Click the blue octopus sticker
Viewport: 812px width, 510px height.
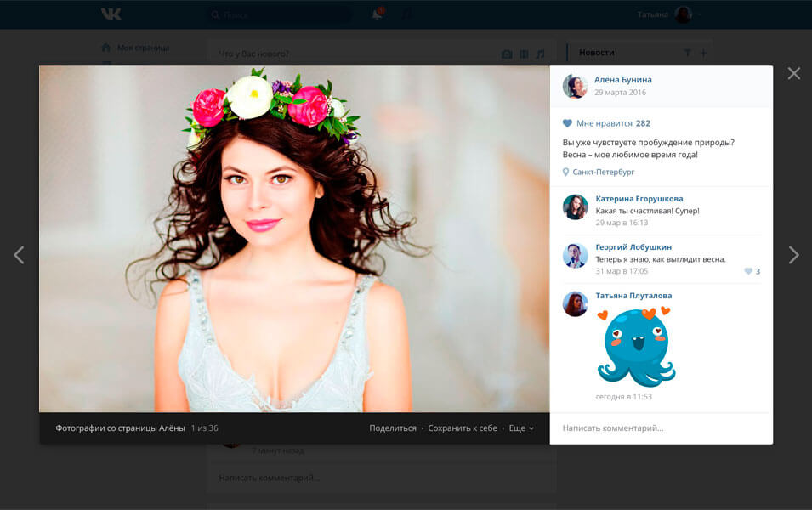(636, 347)
